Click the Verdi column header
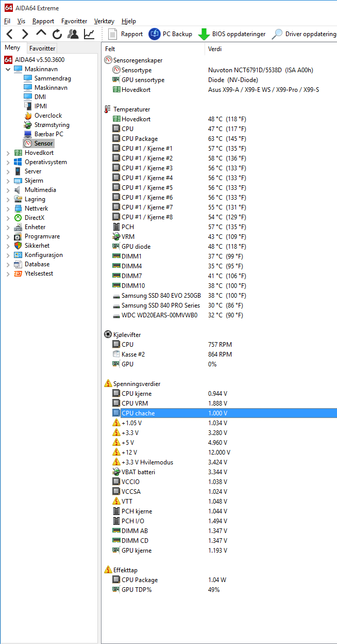 (271, 49)
